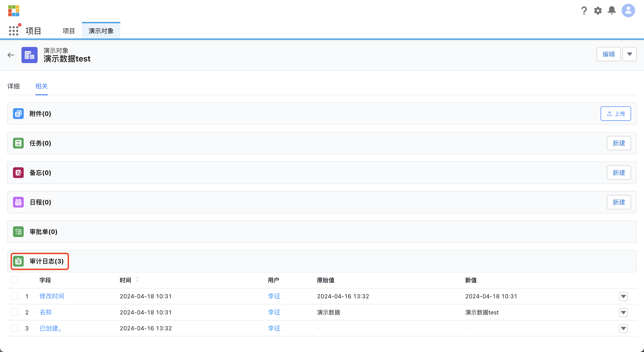Open the notifications bell
Viewport: 644px width, 352px height.
(x=612, y=11)
